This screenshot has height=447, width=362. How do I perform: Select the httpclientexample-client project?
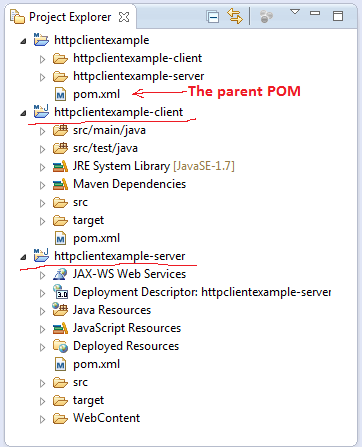tap(118, 112)
